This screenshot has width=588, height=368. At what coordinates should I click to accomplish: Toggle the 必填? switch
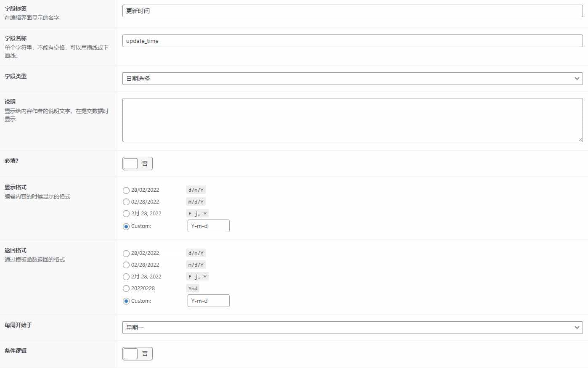[138, 164]
